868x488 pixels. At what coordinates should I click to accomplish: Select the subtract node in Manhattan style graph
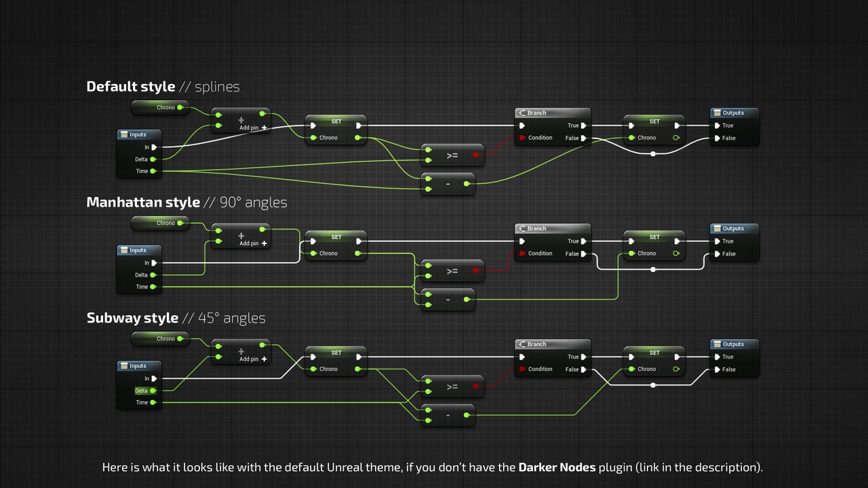[x=448, y=299]
